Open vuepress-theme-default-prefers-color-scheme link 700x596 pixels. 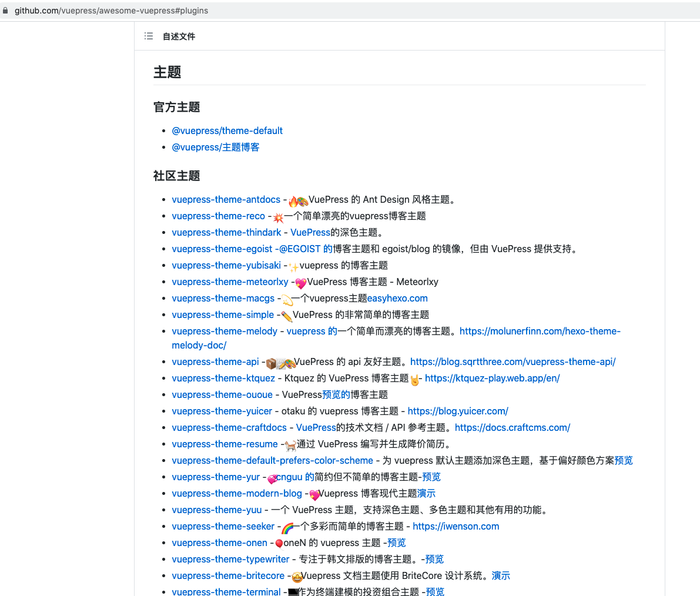tap(272, 461)
